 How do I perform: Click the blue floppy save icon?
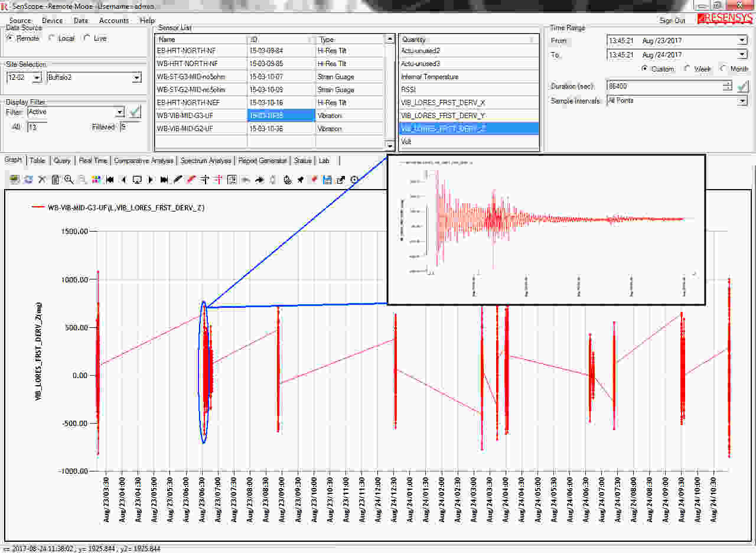327,179
